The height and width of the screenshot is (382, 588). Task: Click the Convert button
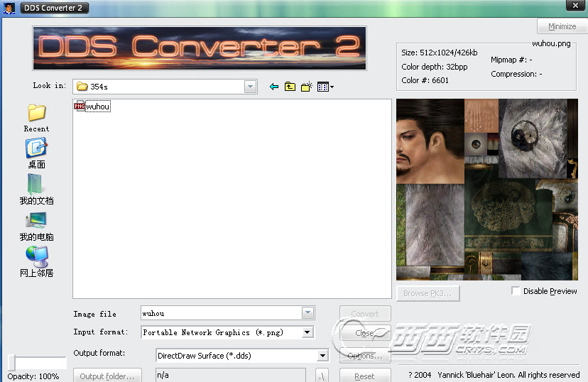[365, 313]
